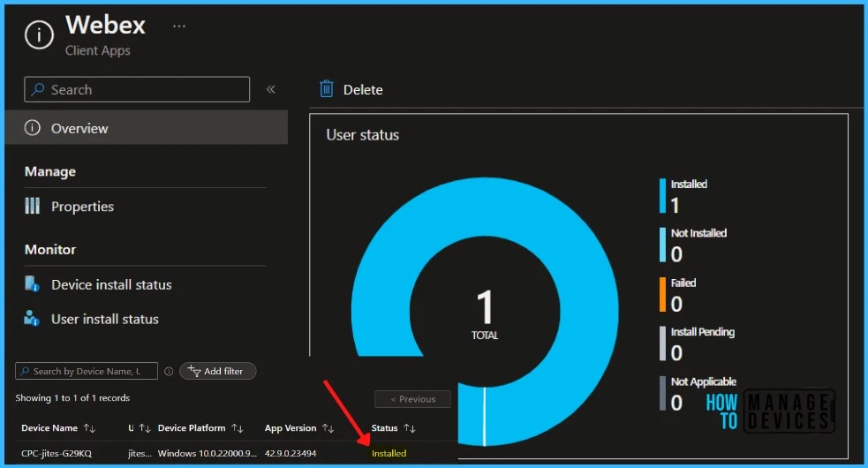The height and width of the screenshot is (468, 868).
Task: Open Device install status
Action: [x=111, y=284]
